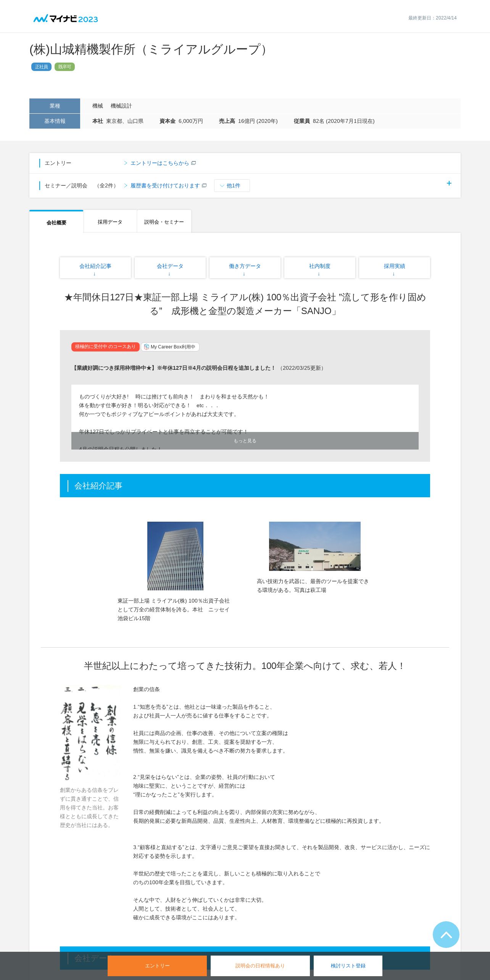Image resolution: width=490 pixels, height=980 pixels.
Task: Click the 既卒可 tag
Action: tap(64, 67)
